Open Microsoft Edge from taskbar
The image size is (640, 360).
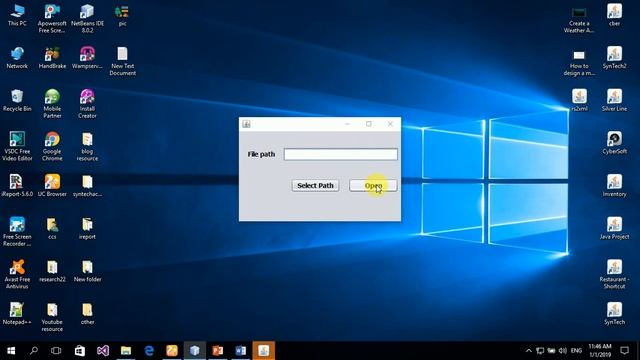[149, 351]
